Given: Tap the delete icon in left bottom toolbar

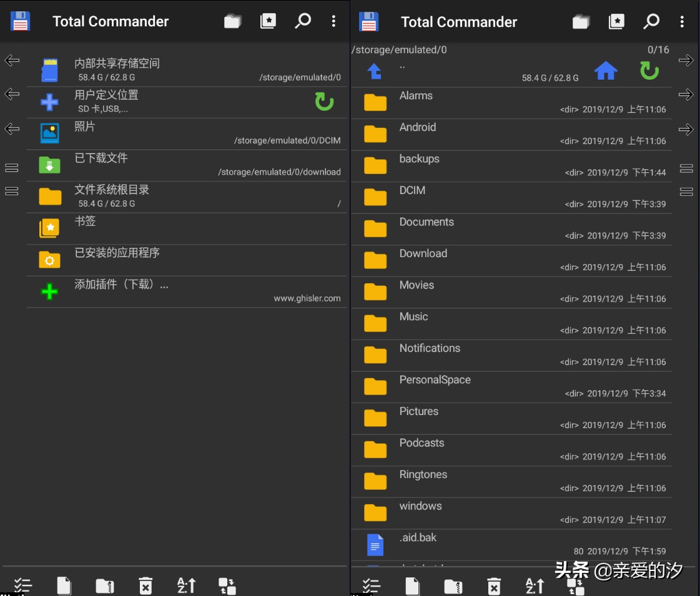Looking at the screenshot, I should pyautogui.click(x=145, y=585).
